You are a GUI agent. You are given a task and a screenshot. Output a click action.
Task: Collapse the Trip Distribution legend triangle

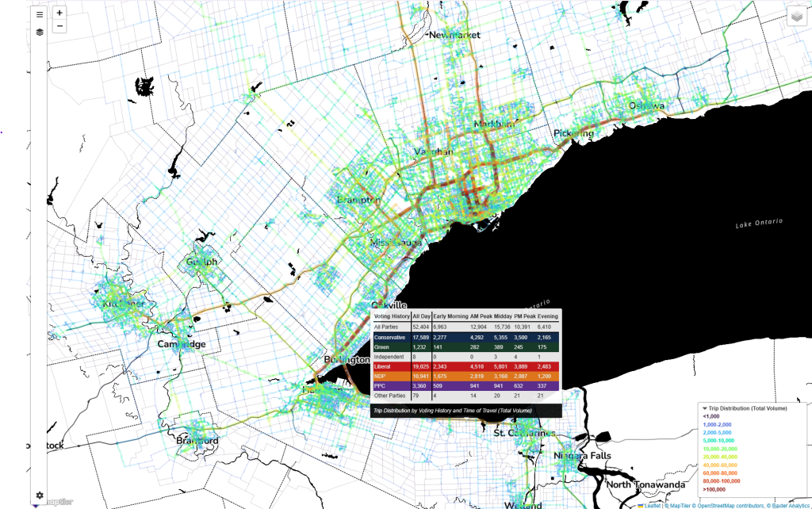pyautogui.click(x=703, y=408)
